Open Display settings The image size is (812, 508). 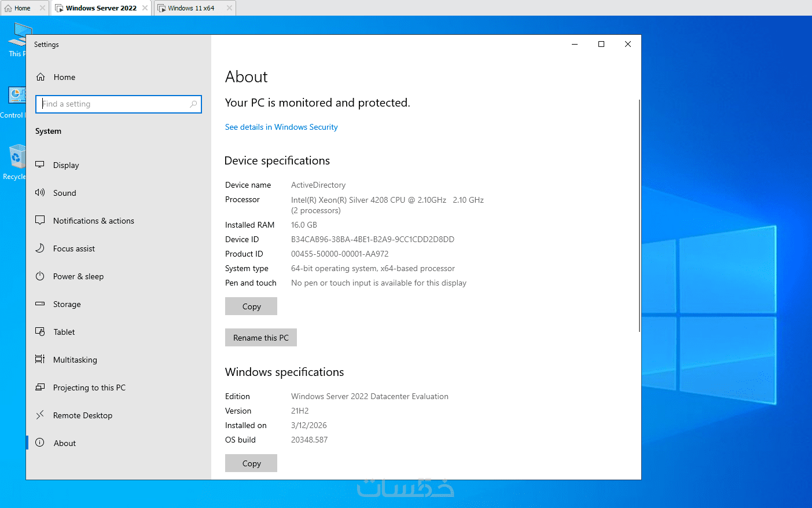(x=119, y=165)
